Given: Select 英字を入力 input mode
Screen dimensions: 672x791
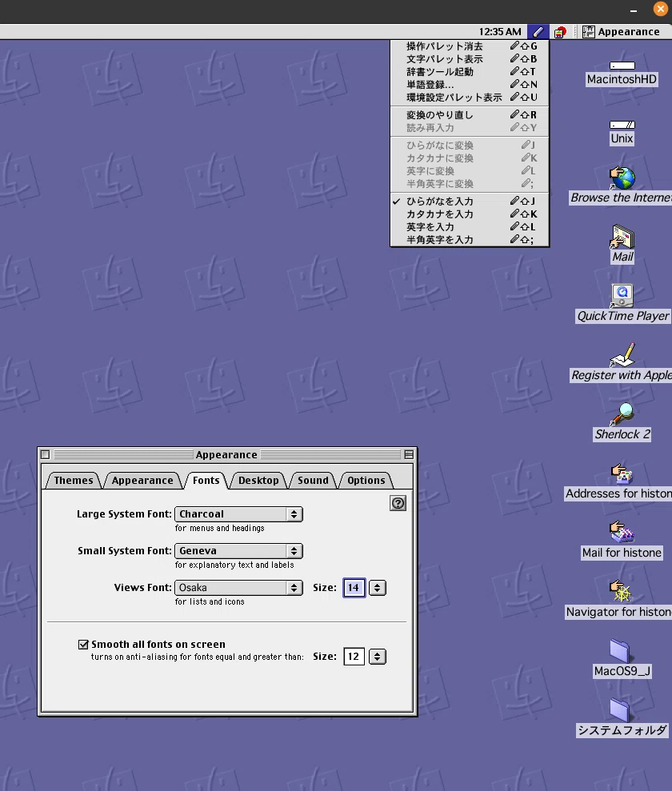Looking at the screenshot, I should pyautogui.click(x=470, y=227).
